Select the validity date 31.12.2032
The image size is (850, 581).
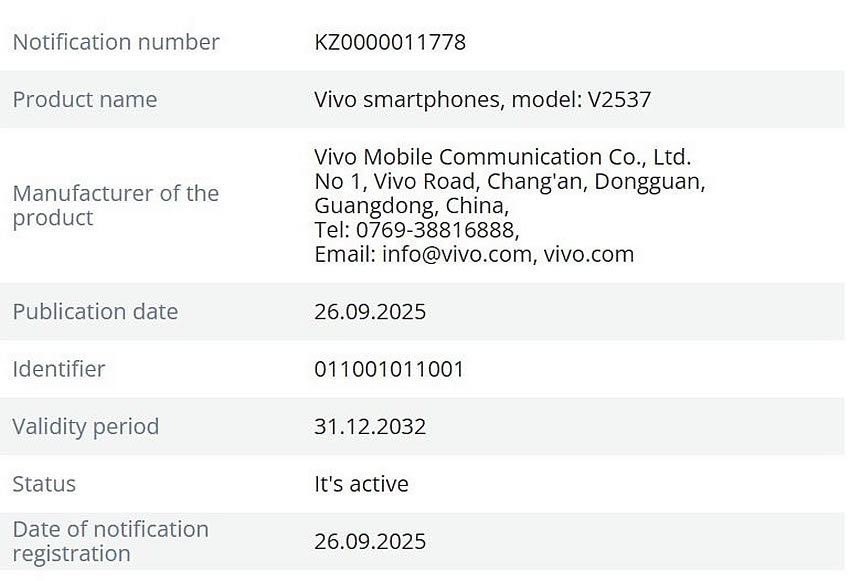[x=370, y=426]
